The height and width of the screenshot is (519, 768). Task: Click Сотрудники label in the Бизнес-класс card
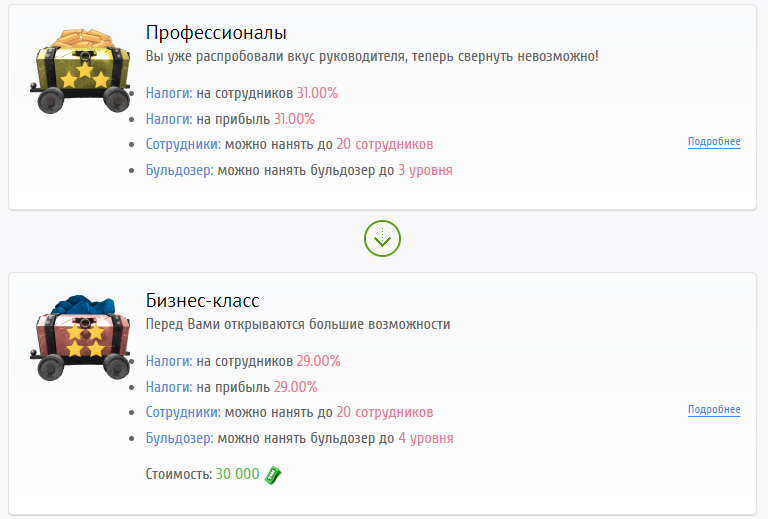(x=183, y=412)
